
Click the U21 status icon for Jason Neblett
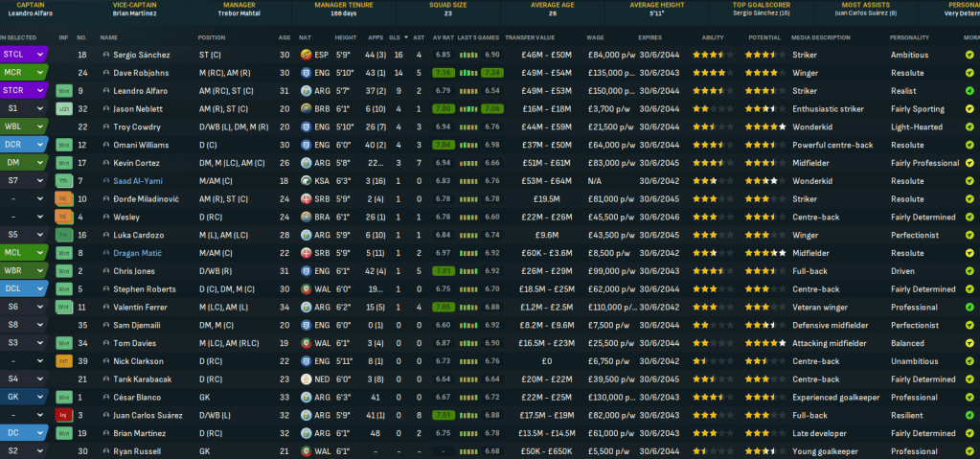pos(64,109)
